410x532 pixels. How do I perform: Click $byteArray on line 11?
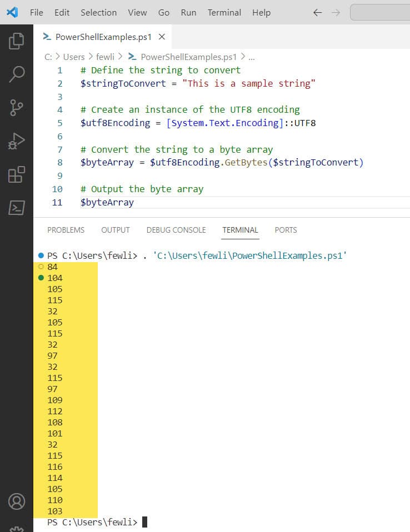pos(107,203)
